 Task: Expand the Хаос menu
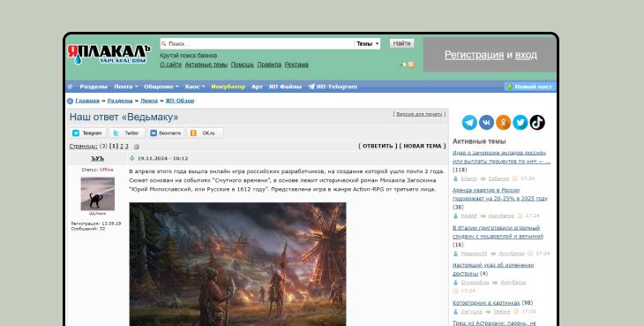click(194, 87)
